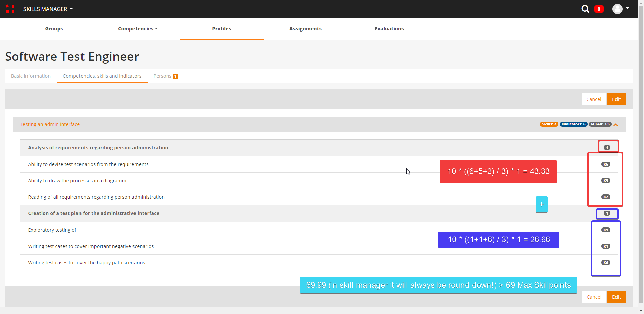Go to the Groups menu
The height and width of the screenshot is (314, 644).
[54, 29]
